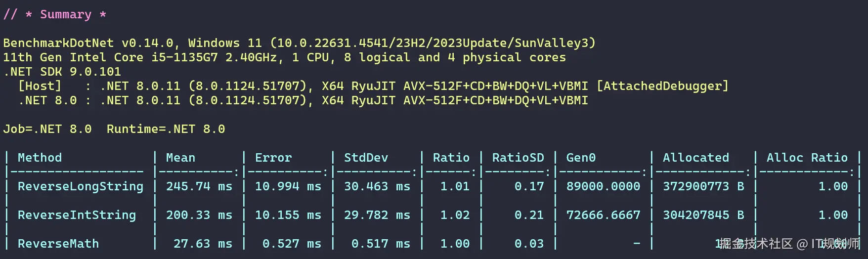
Task: Select the Mean column header
Action: pos(180,158)
